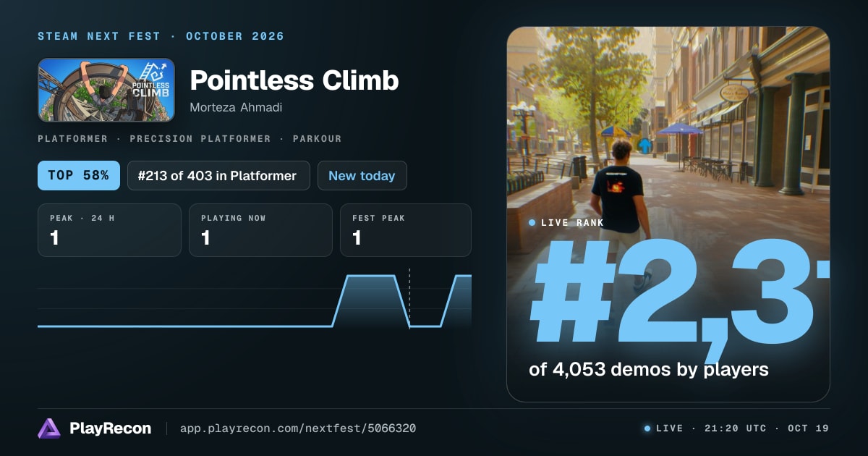
Task: Click the LIVE RANK indicator dot
Action: pyautogui.click(x=532, y=223)
